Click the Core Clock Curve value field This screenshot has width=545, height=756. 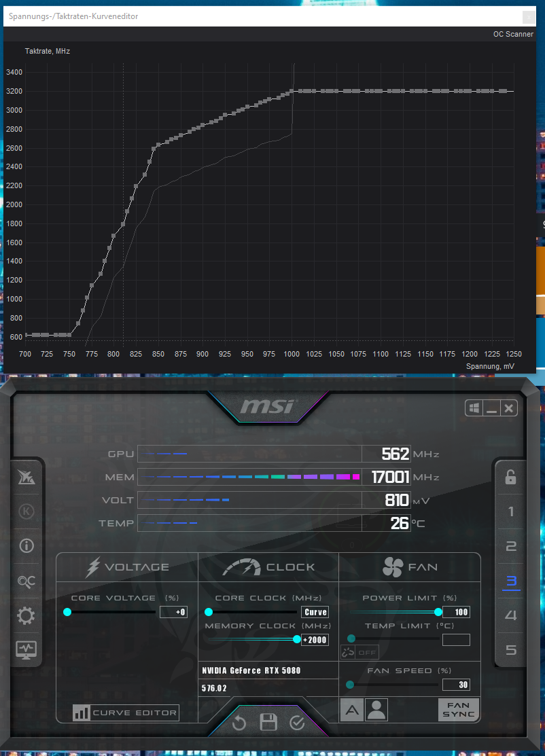(315, 612)
